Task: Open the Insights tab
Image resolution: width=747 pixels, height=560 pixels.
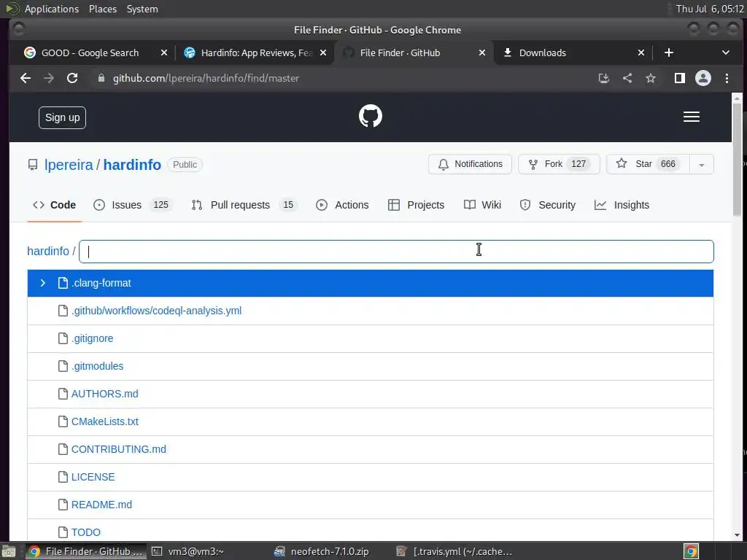Action: [622, 205]
